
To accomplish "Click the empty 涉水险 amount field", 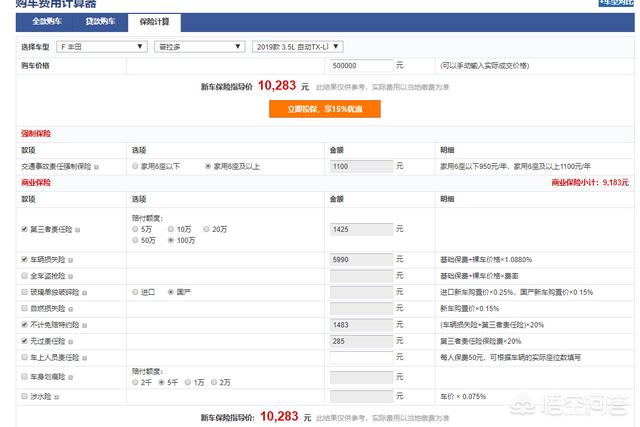I will pos(361,396).
